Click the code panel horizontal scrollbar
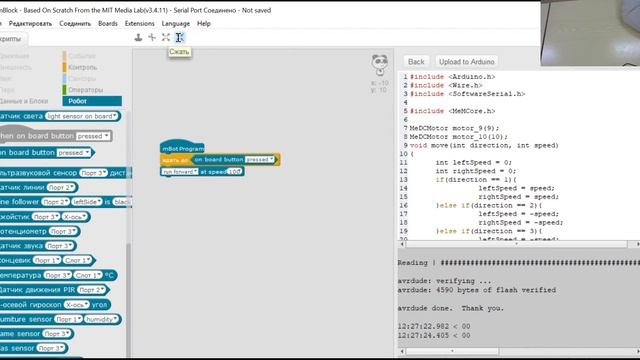640x360 pixels. coord(516,244)
